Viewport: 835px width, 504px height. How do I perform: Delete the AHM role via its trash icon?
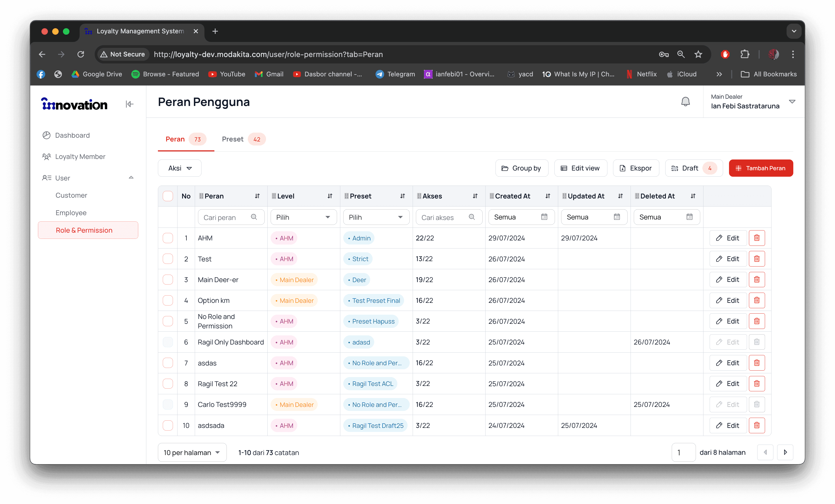click(x=756, y=238)
